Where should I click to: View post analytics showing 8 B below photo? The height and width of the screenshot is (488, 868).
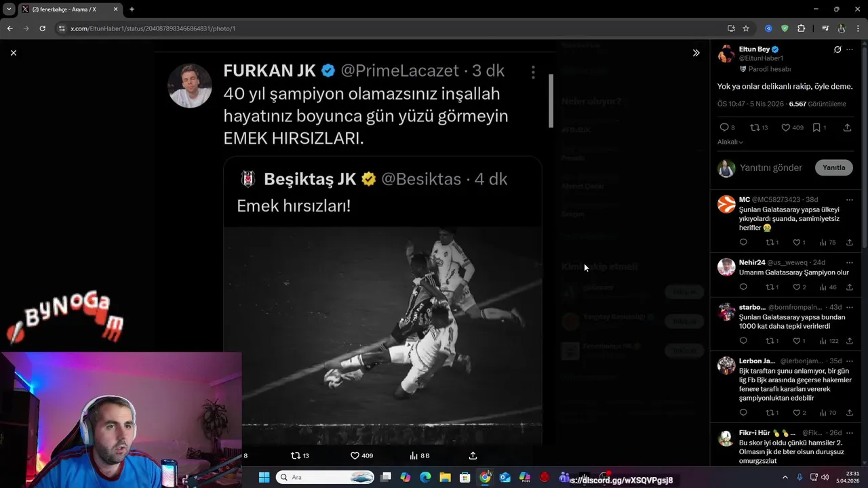click(x=420, y=455)
